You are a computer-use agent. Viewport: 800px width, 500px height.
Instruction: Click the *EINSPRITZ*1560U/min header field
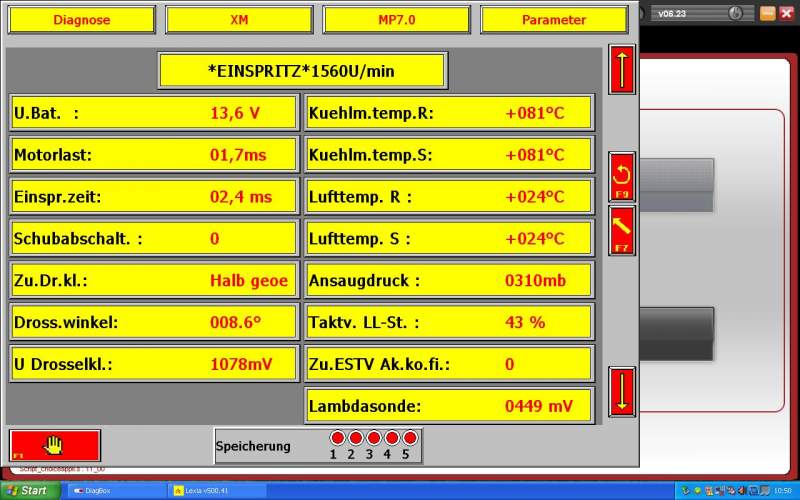303,71
